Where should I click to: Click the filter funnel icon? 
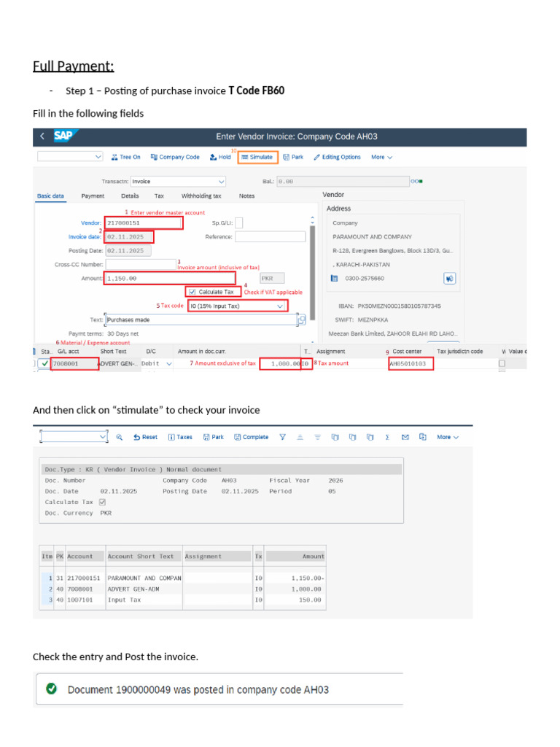282,437
